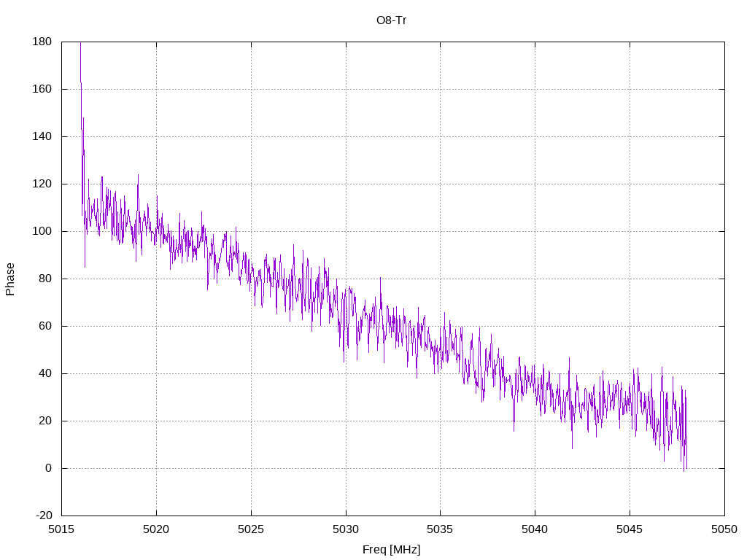Click y-axis tick label 160
The width and height of the screenshot is (747, 560).
click(42, 89)
